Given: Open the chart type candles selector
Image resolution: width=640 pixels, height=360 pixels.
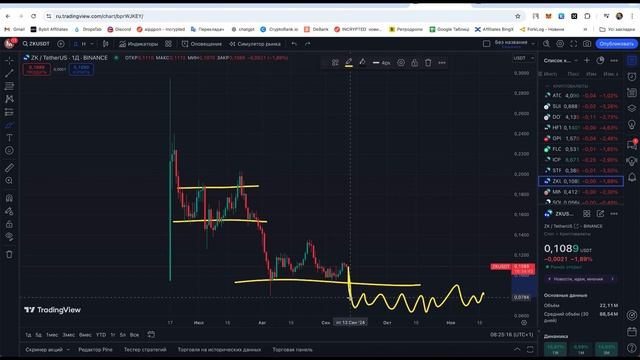Looking at the screenshot, I should (x=106, y=44).
